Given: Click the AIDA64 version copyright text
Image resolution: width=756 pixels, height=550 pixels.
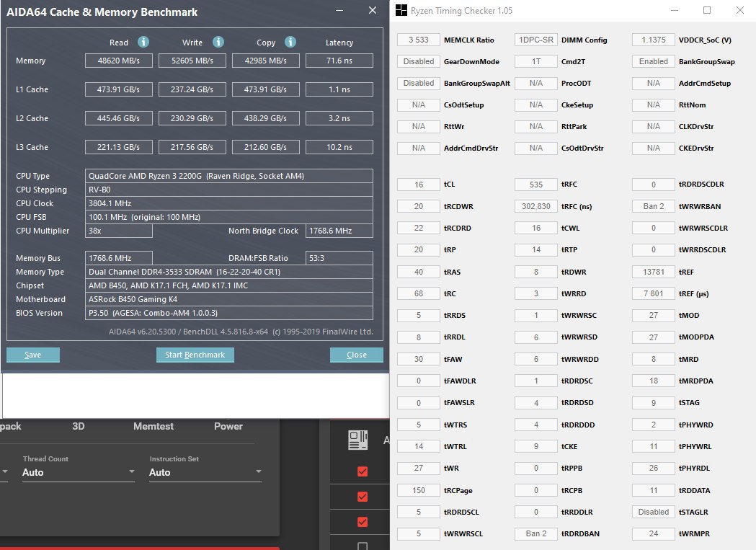Looking at the screenshot, I should (x=241, y=332).
